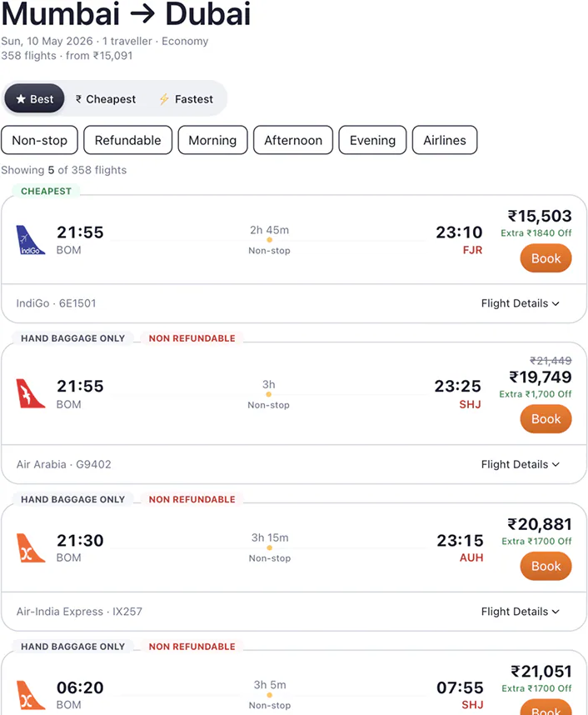588x715 pixels.
Task: Click the Air India Express airline logo
Action: tap(32, 547)
